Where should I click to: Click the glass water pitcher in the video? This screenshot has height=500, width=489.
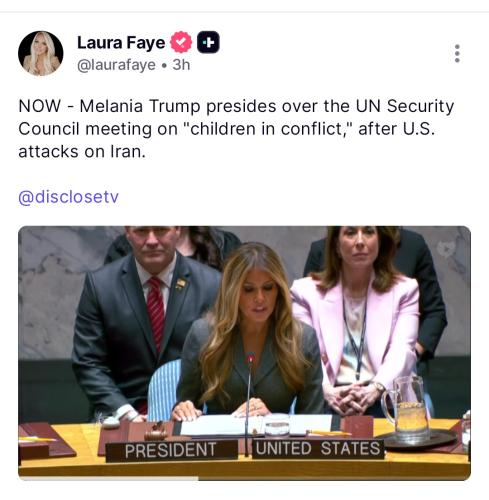(407, 410)
